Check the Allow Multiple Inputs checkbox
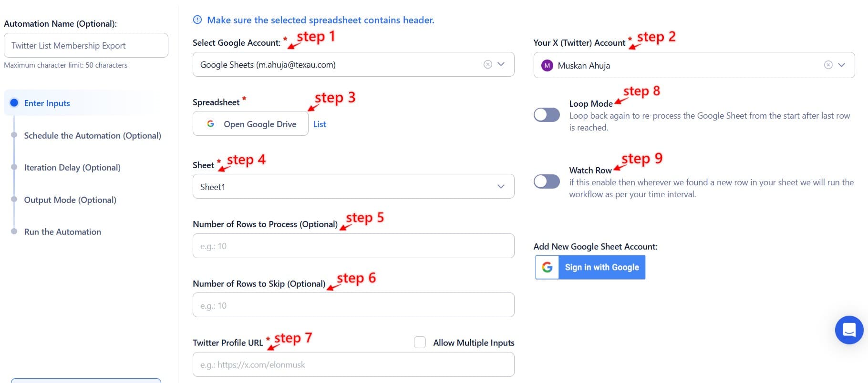Screen dimensions: 868x383 (420, 342)
